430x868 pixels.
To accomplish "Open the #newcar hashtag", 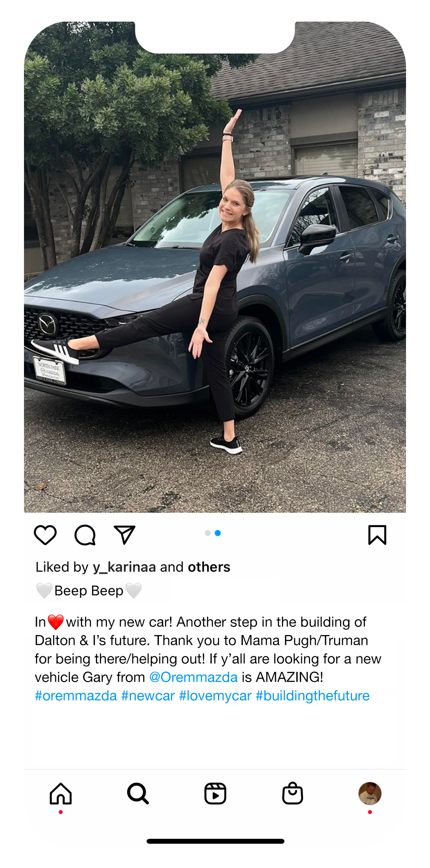I will click(x=148, y=695).
